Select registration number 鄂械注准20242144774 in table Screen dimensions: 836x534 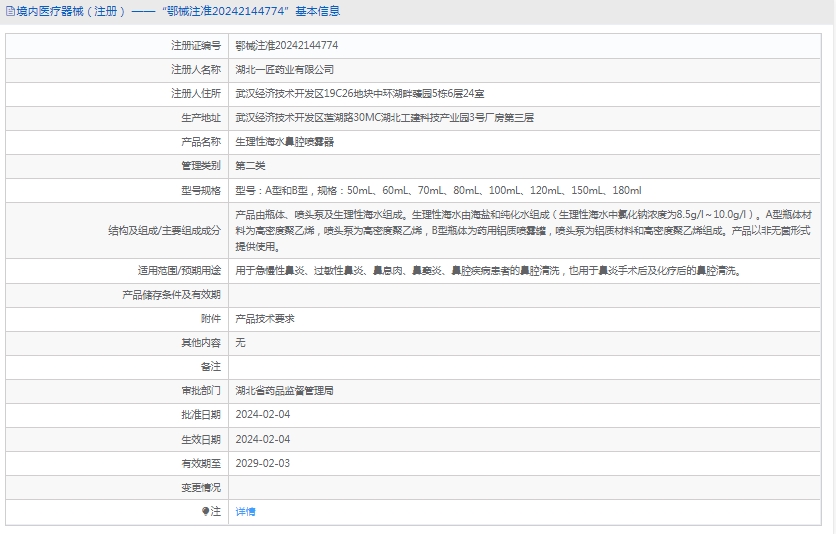286,46
